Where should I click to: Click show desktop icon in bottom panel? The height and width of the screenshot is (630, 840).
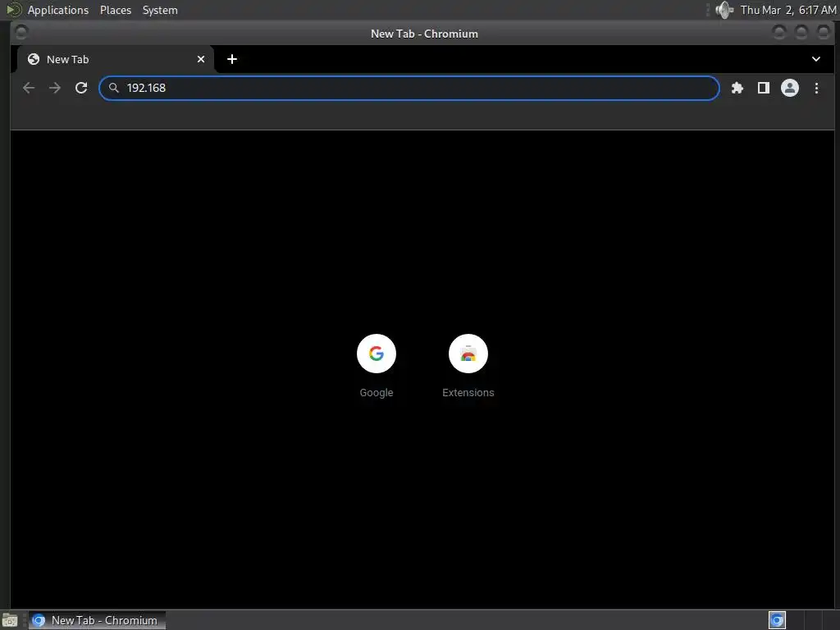10,620
